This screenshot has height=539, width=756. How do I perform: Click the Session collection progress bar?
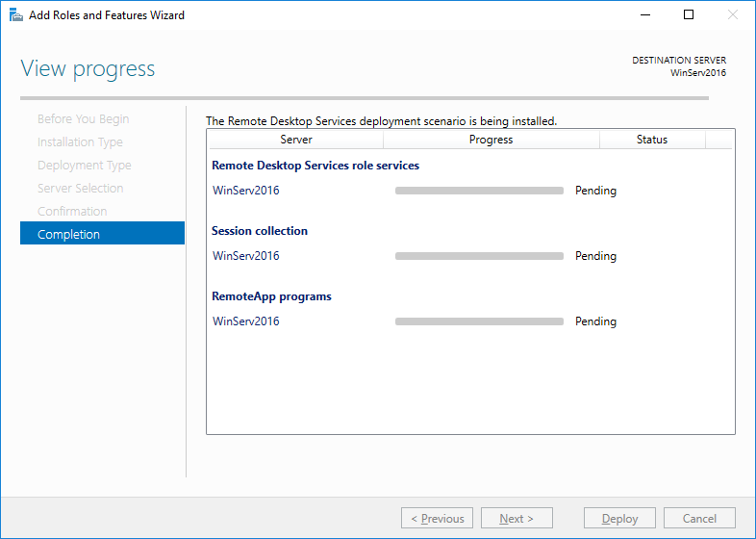coord(479,256)
